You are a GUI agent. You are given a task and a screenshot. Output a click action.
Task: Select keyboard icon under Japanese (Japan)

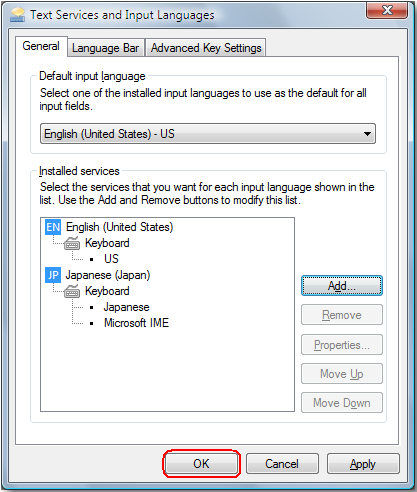(72, 291)
